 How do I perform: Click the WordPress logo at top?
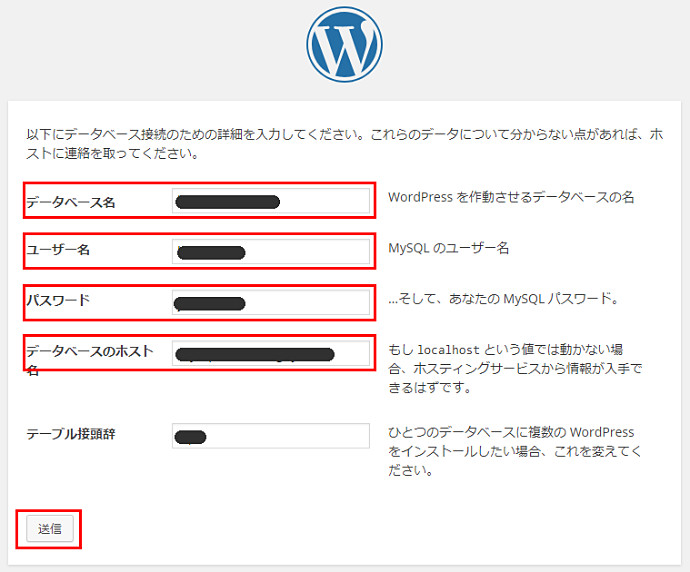point(344,44)
